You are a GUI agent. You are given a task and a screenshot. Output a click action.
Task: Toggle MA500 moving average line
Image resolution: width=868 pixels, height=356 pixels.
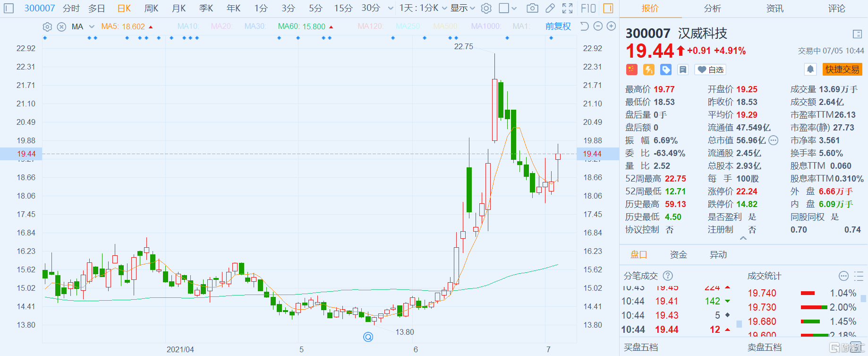tap(445, 26)
